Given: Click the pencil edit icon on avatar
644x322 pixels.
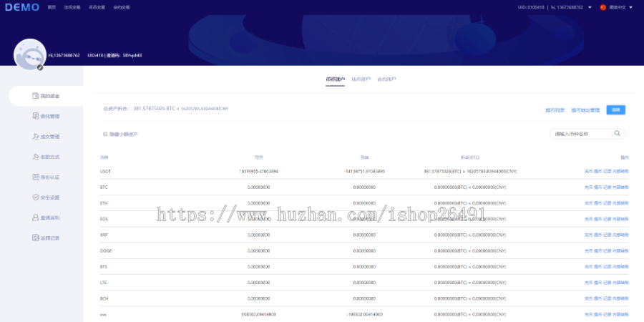Looking at the screenshot, I should tap(40, 68).
